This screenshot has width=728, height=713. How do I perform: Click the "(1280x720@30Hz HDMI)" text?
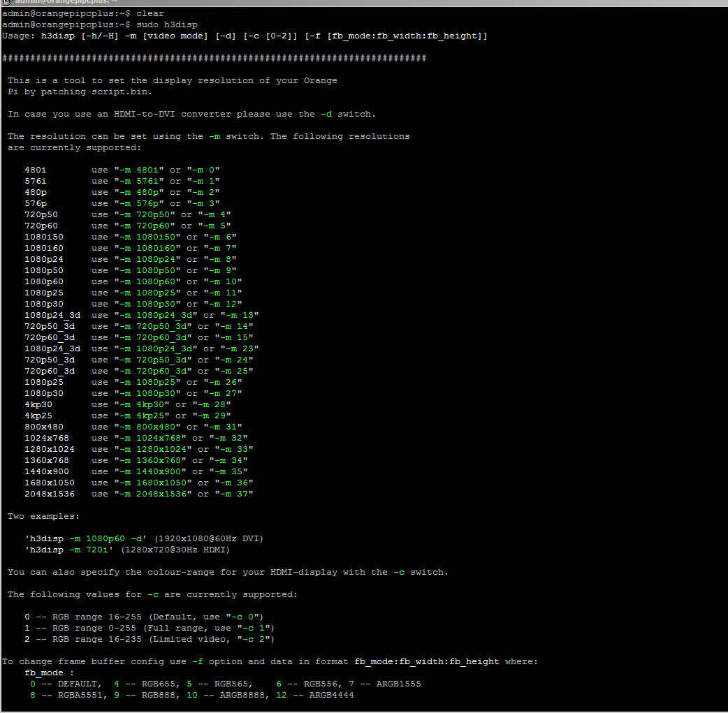tap(175, 550)
